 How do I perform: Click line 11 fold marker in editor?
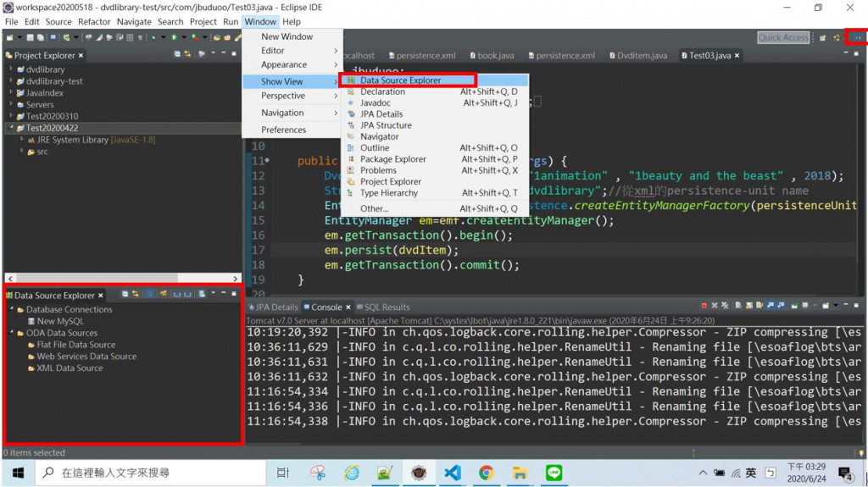[269, 160]
